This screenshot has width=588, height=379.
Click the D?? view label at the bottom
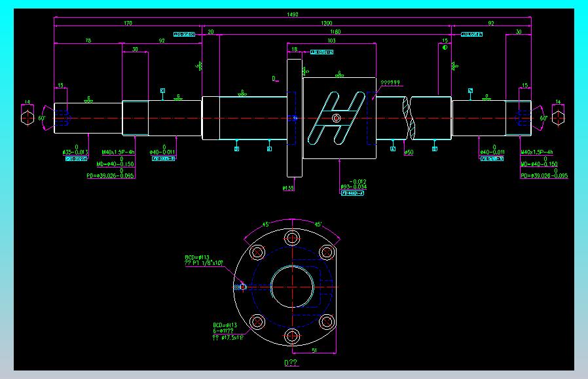(x=291, y=363)
